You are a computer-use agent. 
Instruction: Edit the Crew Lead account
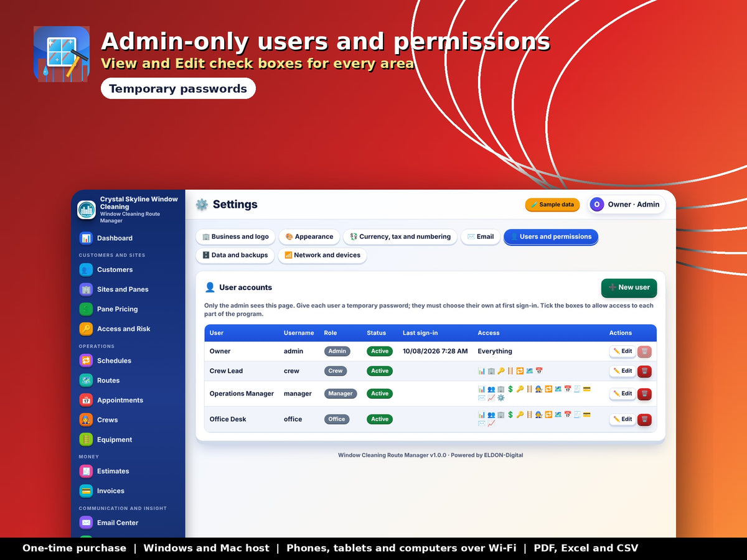point(622,371)
